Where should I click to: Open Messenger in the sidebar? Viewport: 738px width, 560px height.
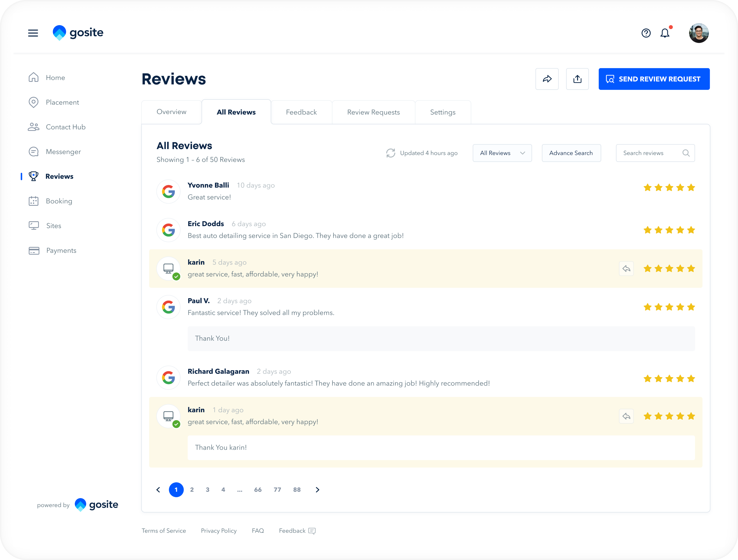[x=63, y=152]
